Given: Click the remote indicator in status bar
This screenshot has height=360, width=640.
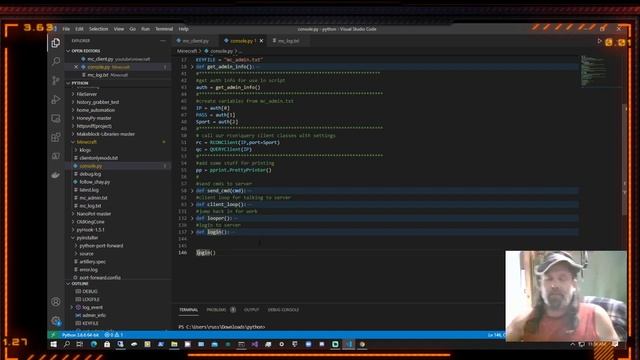Looking at the screenshot, I should pyautogui.click(x=53, y=335).
